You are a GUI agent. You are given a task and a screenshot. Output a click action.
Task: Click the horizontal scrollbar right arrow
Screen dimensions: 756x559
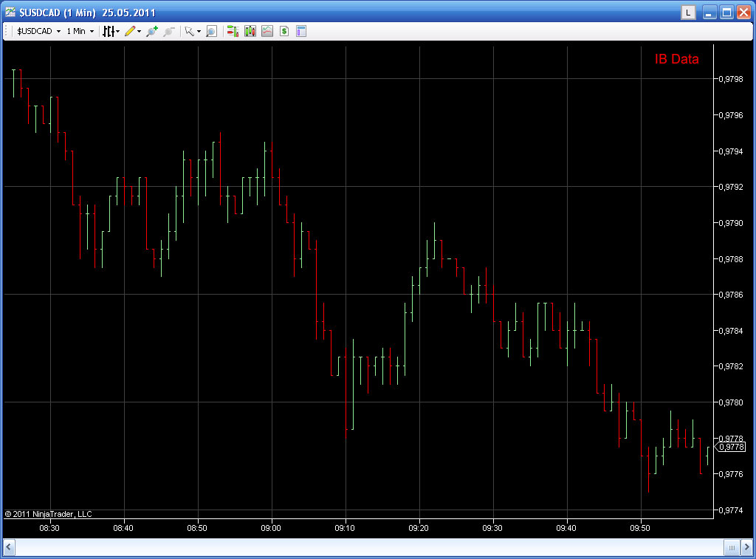(746, 547)
